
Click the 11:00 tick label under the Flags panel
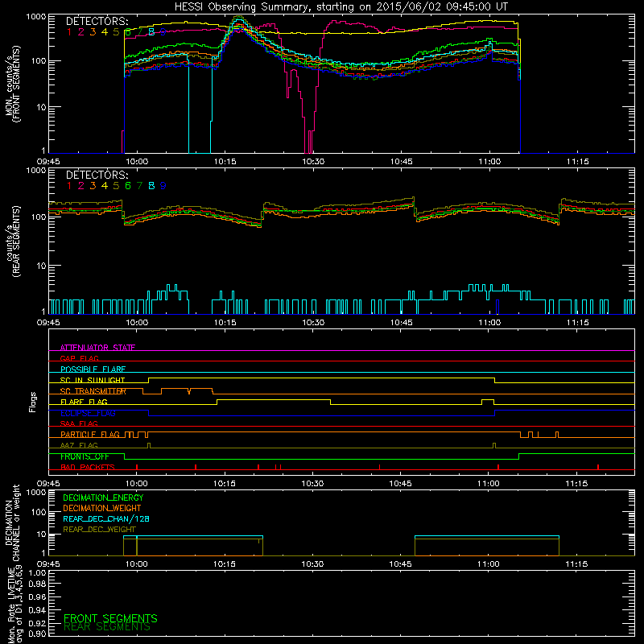tap(489, 484)
